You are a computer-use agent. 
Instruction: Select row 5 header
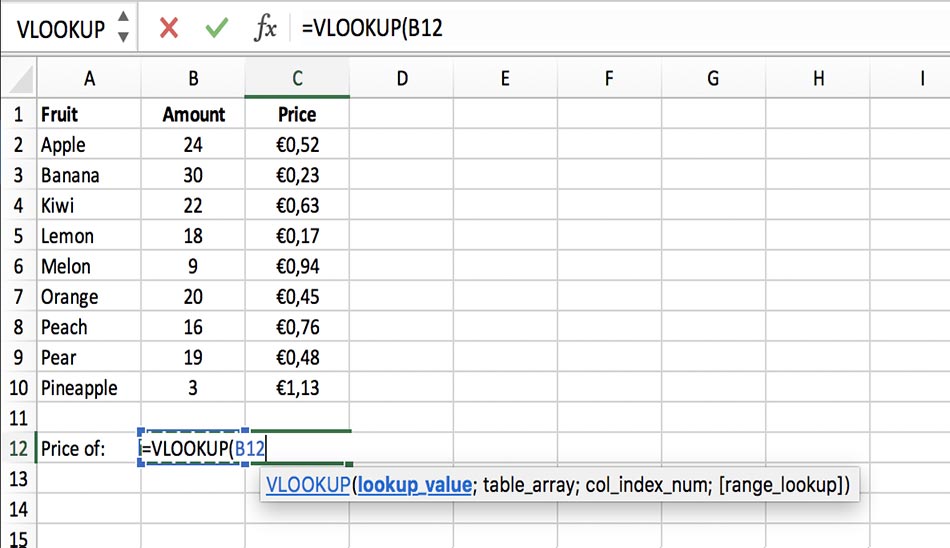(19, 235)
